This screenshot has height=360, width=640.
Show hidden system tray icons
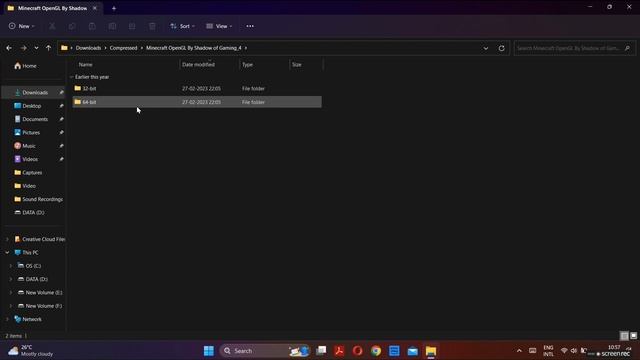pos(519,351)
